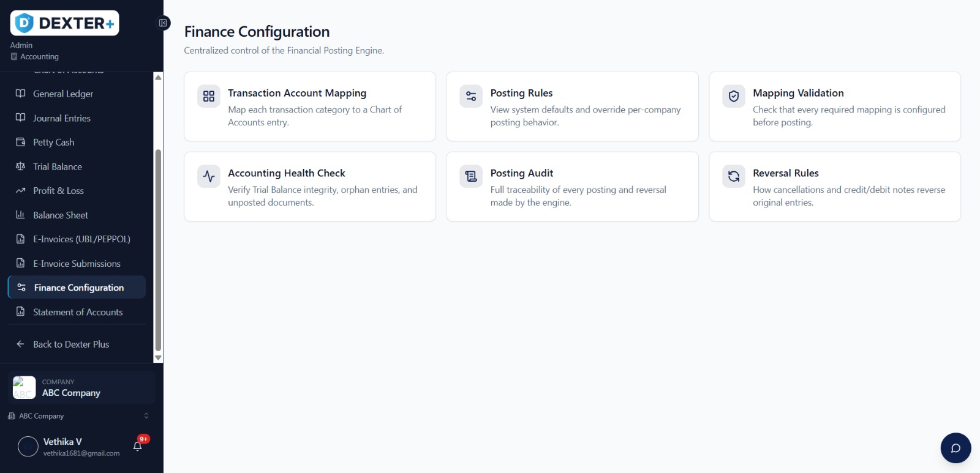Image resolution: width=980 pixels, height=473 pixels.
Task: Click the Journal Entries book icon
Action: [20, 117]
